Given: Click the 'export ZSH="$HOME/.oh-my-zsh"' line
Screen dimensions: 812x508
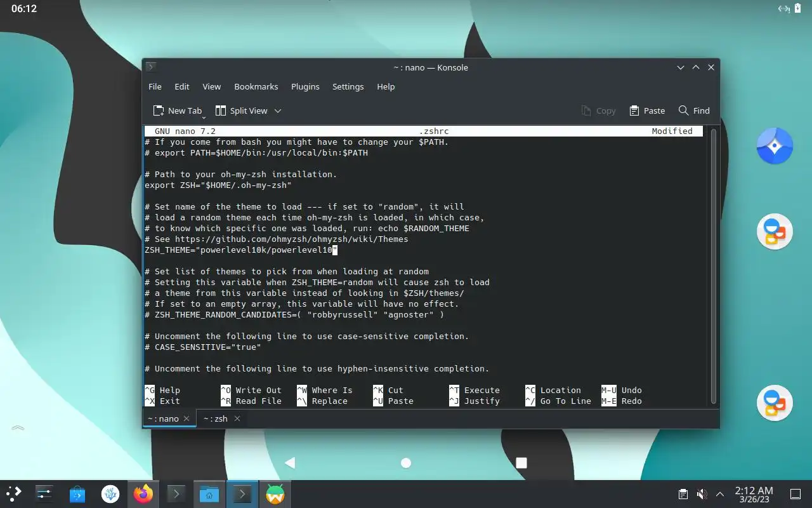Looking at the screenshot, I should [x=218, y=185].
